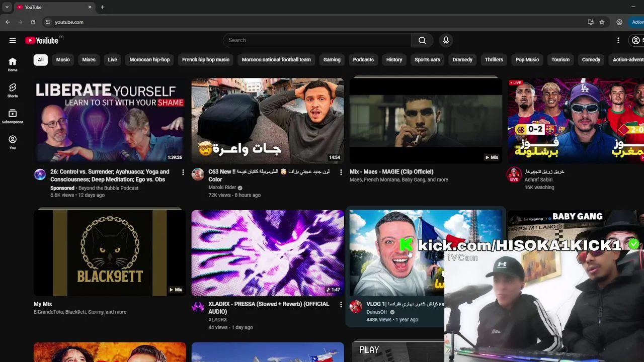The height and width of the screenshot is (362, 644).
Task: Open XLADRX channel avatar
Action: (198, 307)
